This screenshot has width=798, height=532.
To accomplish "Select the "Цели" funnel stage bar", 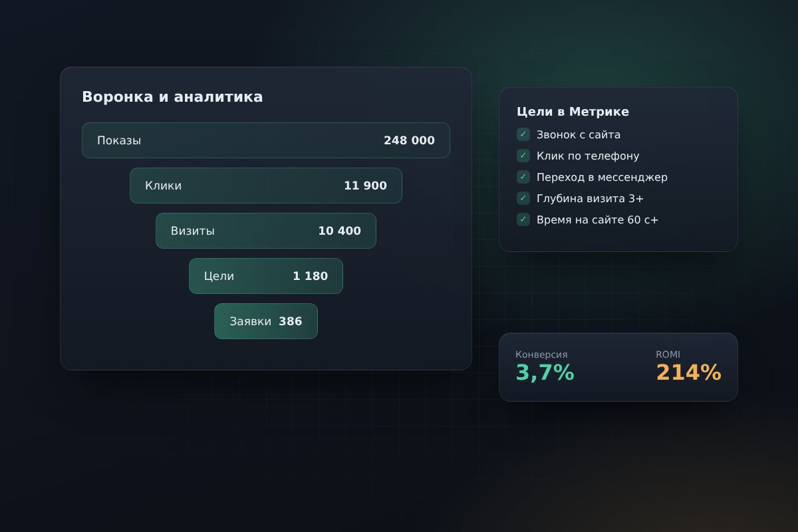I will (266, 276).
